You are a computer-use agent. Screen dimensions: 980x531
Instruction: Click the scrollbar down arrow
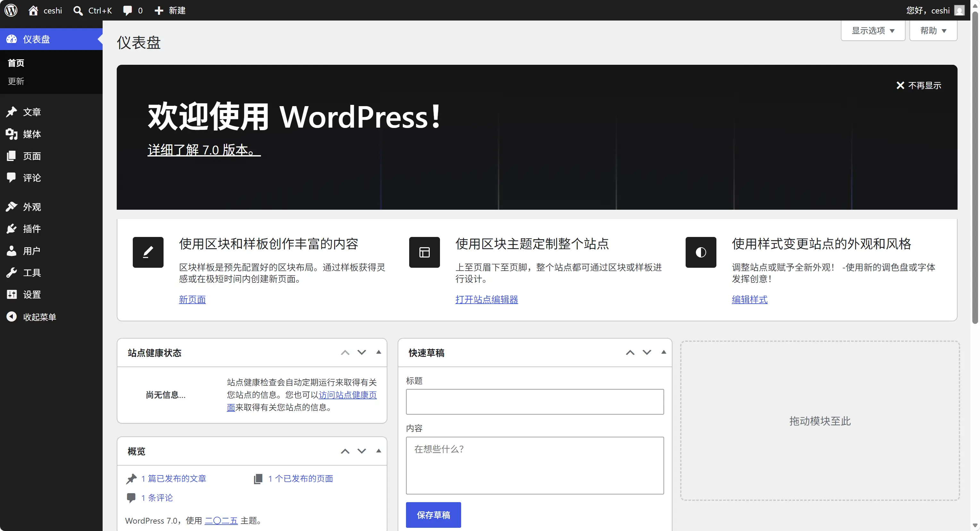(975, 526)
